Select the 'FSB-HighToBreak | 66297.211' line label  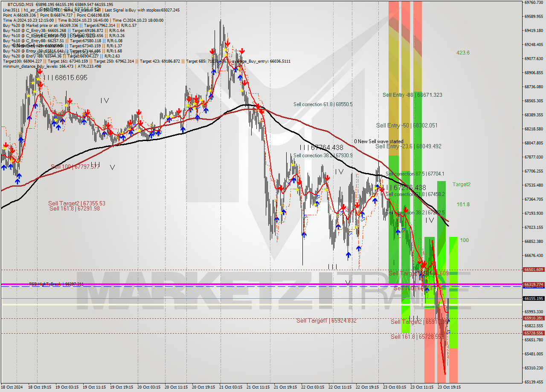pos(56,284)
